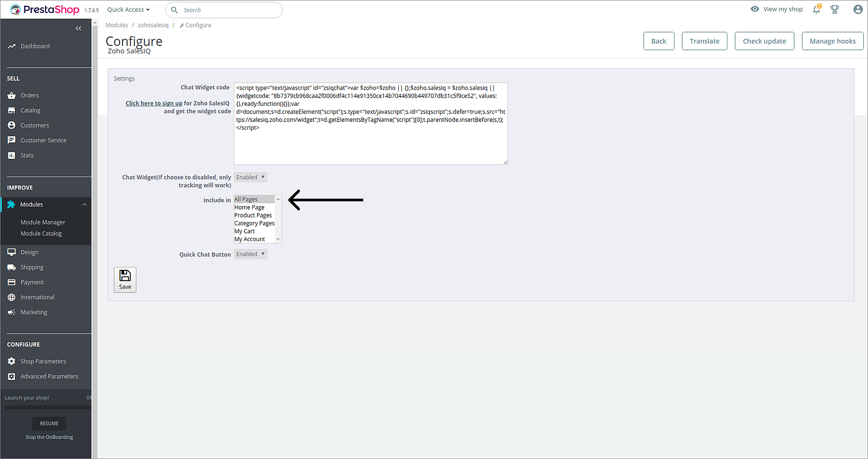Open Module Manager submenu item
Viewport: 868px width, 459px height.
pos(43,222)
